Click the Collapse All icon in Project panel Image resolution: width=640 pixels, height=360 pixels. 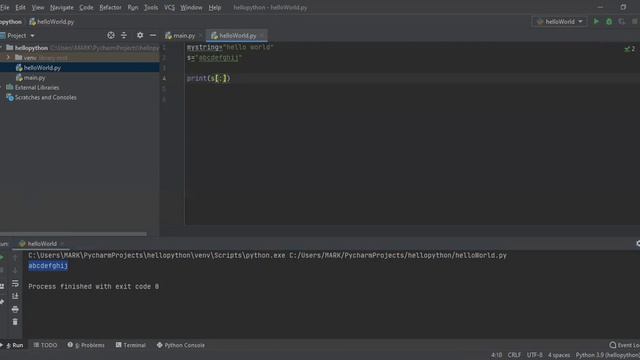pos(124,36)
